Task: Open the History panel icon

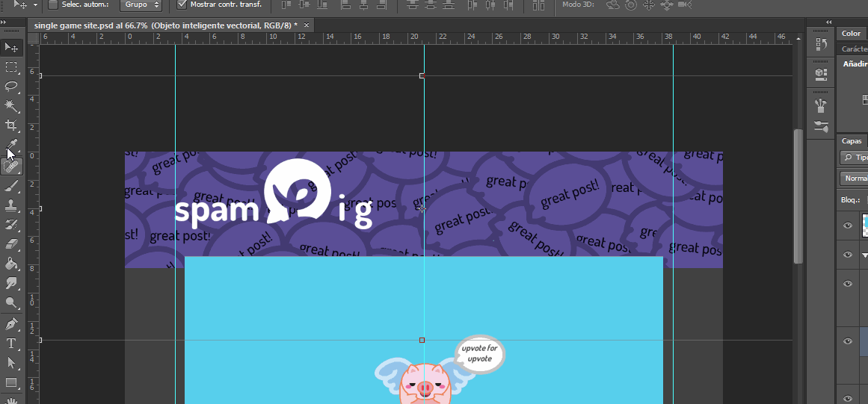Action: pos(822,44)
